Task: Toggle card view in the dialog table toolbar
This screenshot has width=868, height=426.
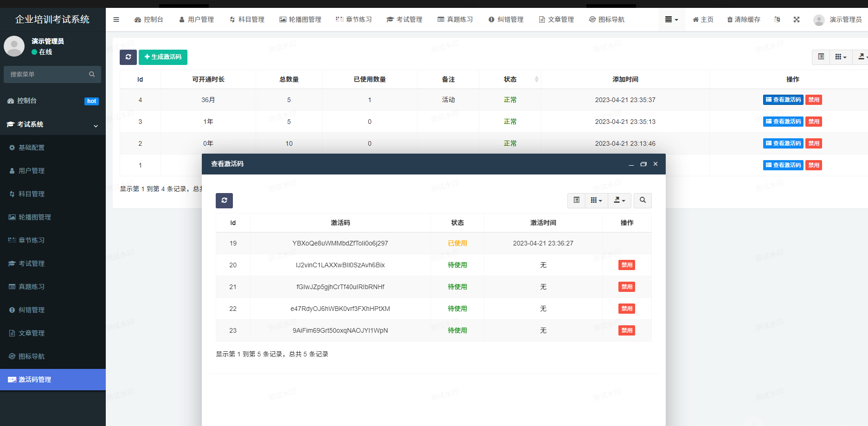Action: click(576, 200)
